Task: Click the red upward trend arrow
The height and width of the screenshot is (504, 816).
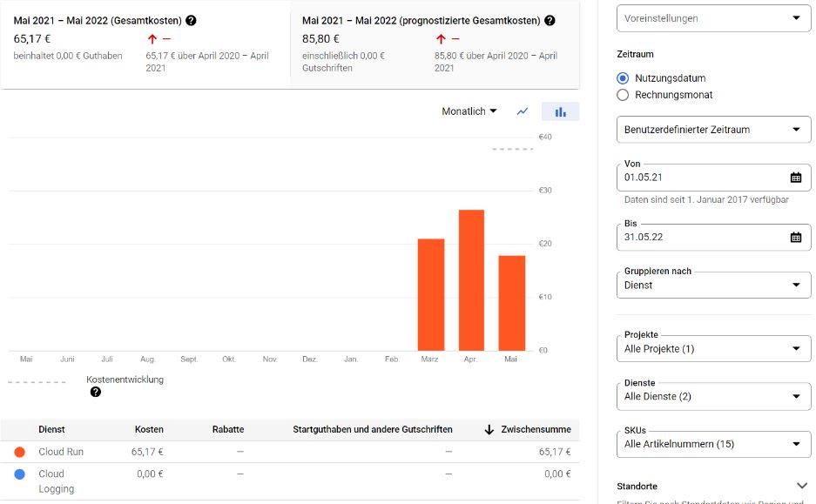Action: pyautogui.click(x=152, y=38)
